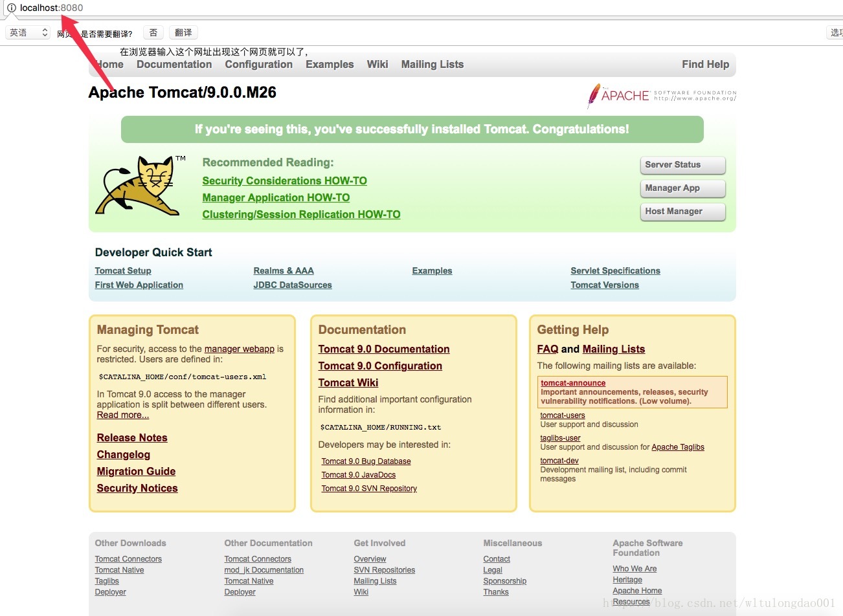Open Tomcat 9.0 JavaDocs link
This screenshot has width=843, height=616.
coord(359,475)
